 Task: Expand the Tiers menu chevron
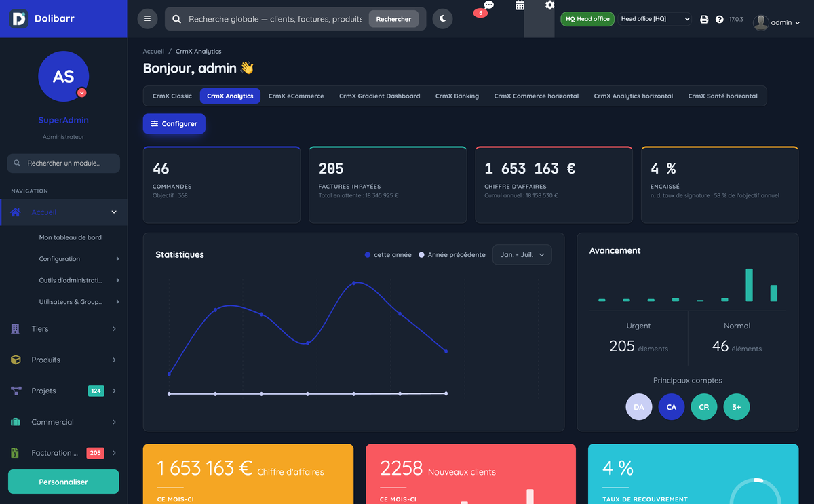click(114, 329)
